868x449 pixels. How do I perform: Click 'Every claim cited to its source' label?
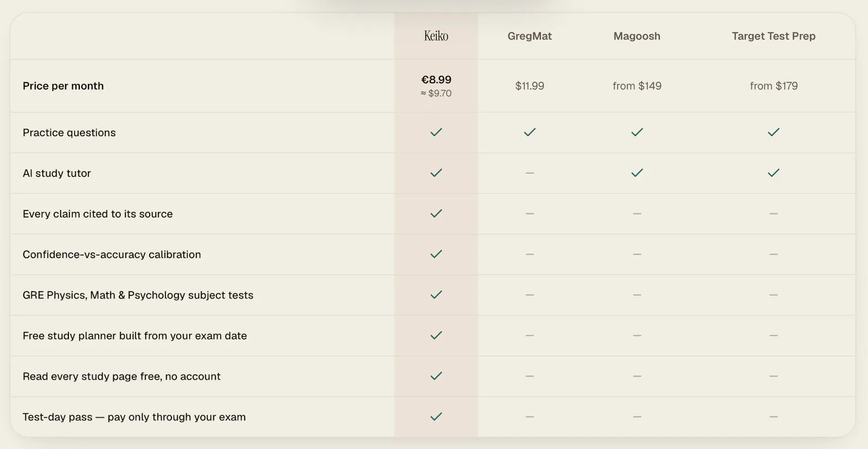tap(98, 214)
